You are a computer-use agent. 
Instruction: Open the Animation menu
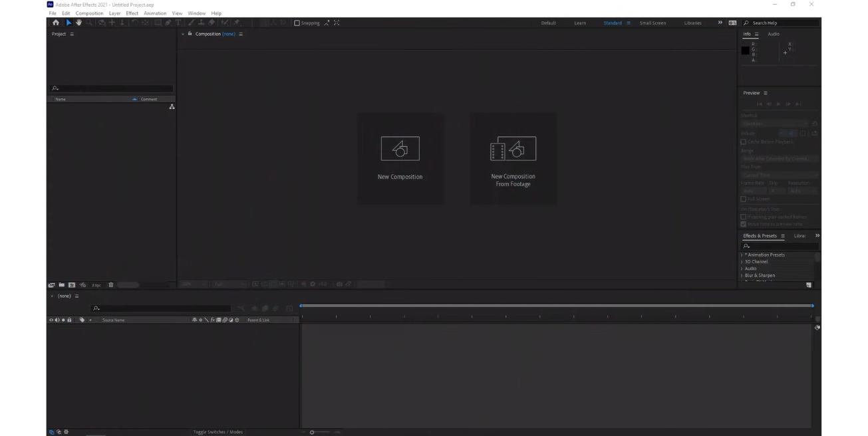point(155,13)
